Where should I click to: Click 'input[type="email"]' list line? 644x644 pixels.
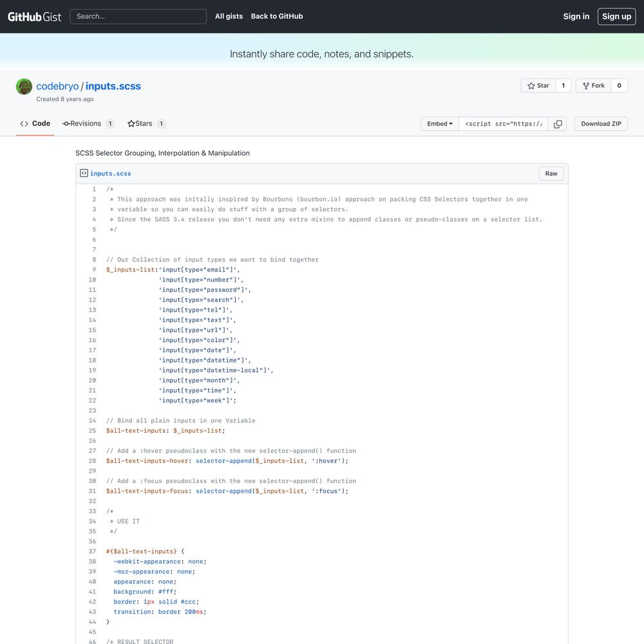point(173,270)
